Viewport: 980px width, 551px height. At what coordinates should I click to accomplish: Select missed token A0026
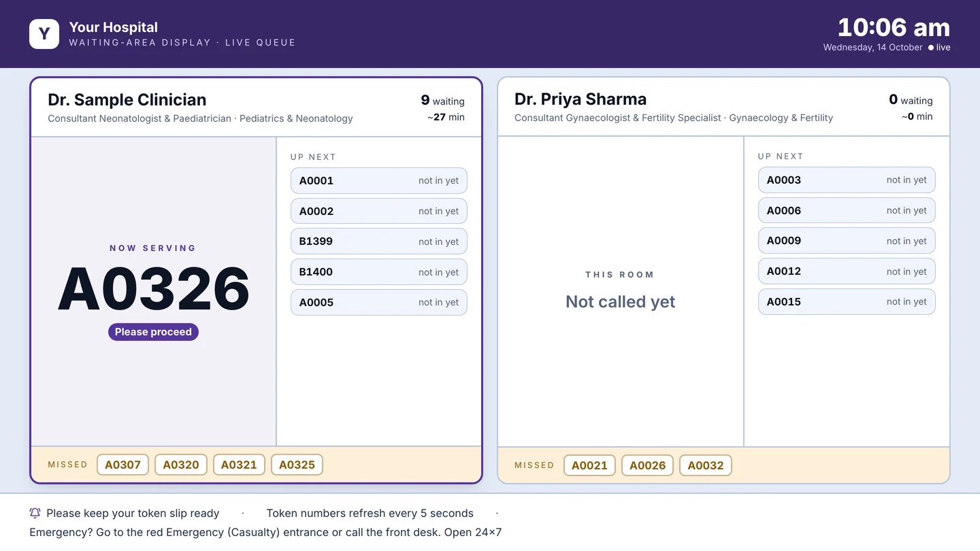[647, 465]
